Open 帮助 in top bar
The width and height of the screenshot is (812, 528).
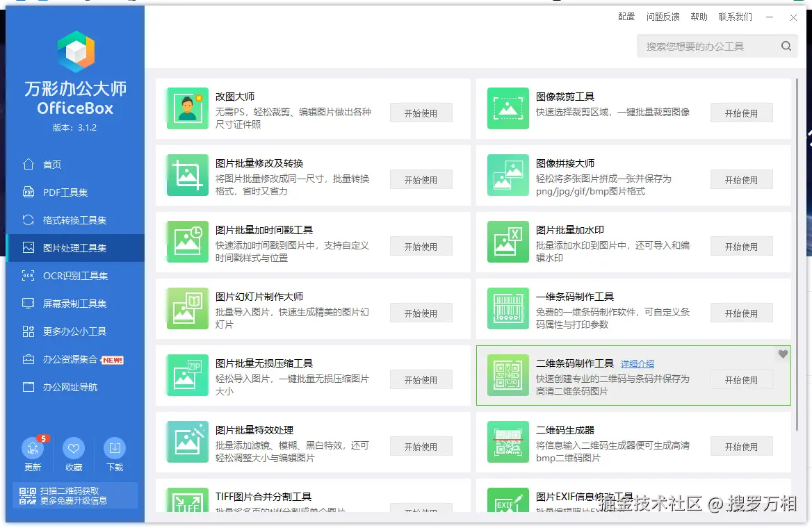pyautogui.click(x=699, y=17)
